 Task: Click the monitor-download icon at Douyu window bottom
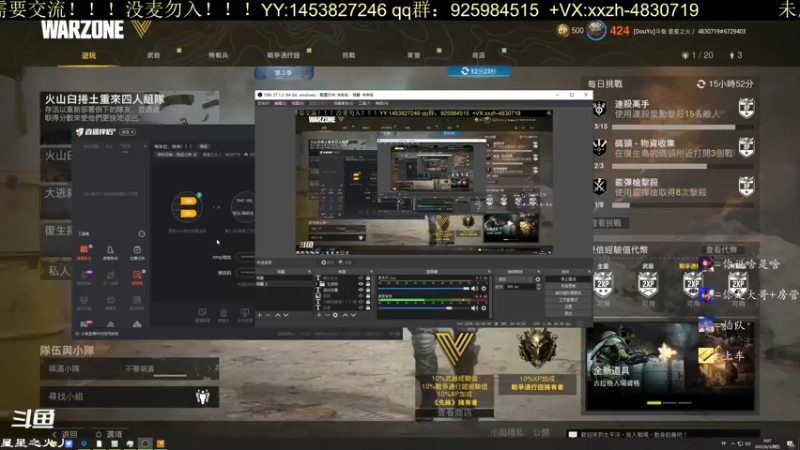[x=245, y=312]
